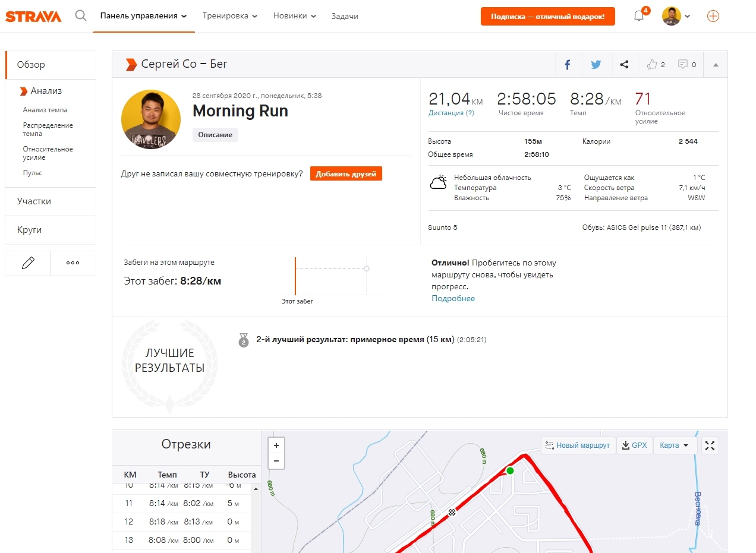Edit activity with pencil icon

click(27, 263)
